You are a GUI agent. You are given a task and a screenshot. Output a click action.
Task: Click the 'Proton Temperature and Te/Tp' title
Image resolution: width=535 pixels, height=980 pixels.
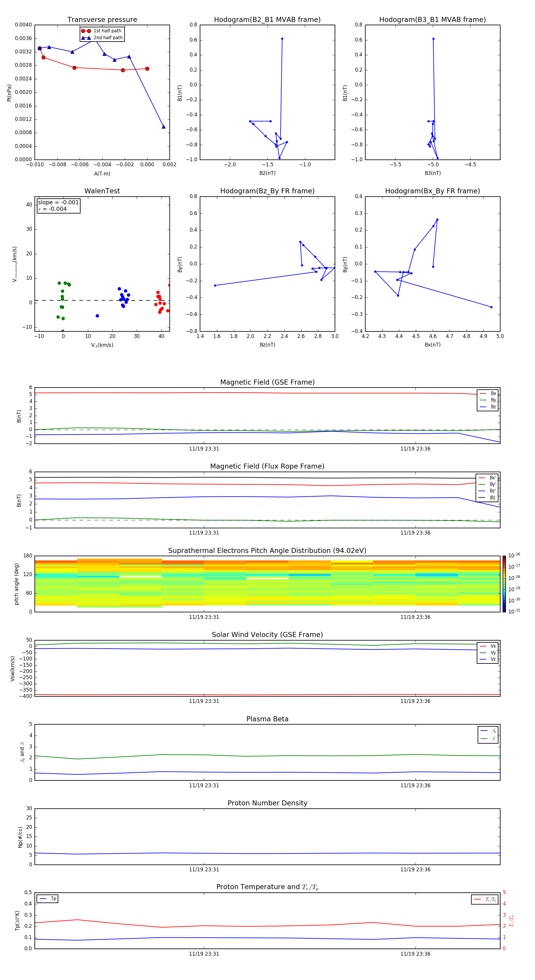tap(267, 887)
